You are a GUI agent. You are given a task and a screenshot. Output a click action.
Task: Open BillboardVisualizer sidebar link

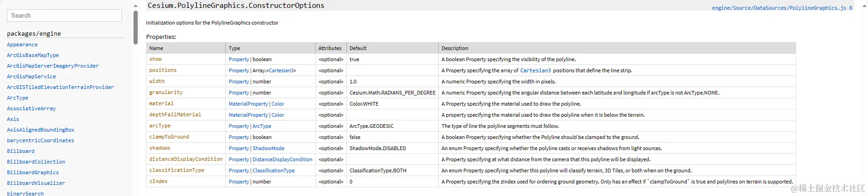[36, 183]
